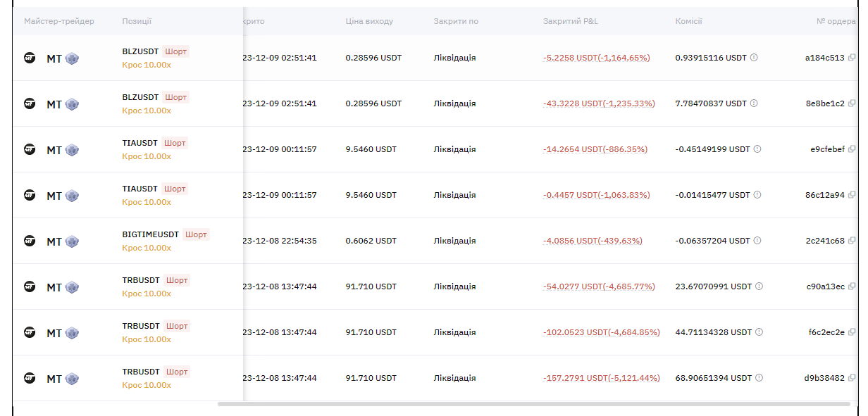
Task: Click the Комісії column header
Action: pos(688,21)
